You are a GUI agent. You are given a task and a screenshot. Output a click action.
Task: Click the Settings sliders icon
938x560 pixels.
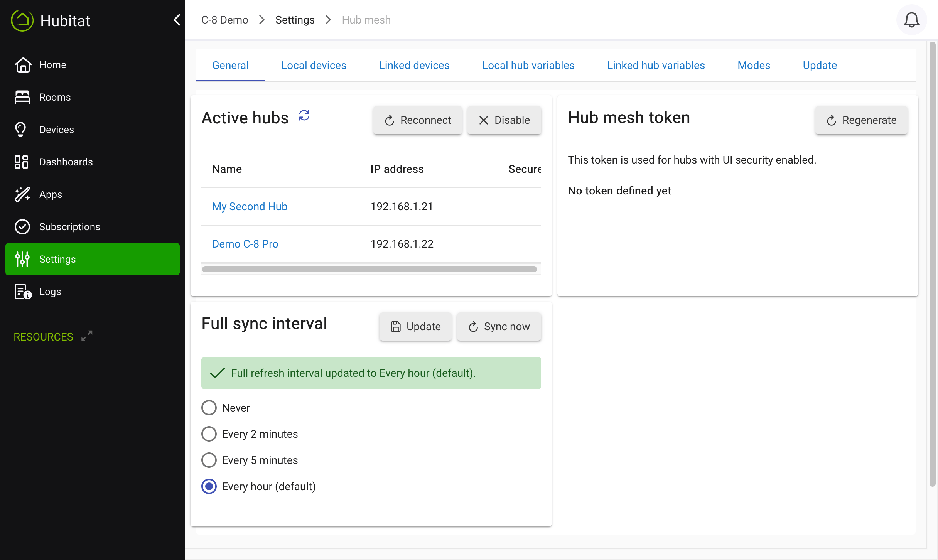tap(22, 259)
